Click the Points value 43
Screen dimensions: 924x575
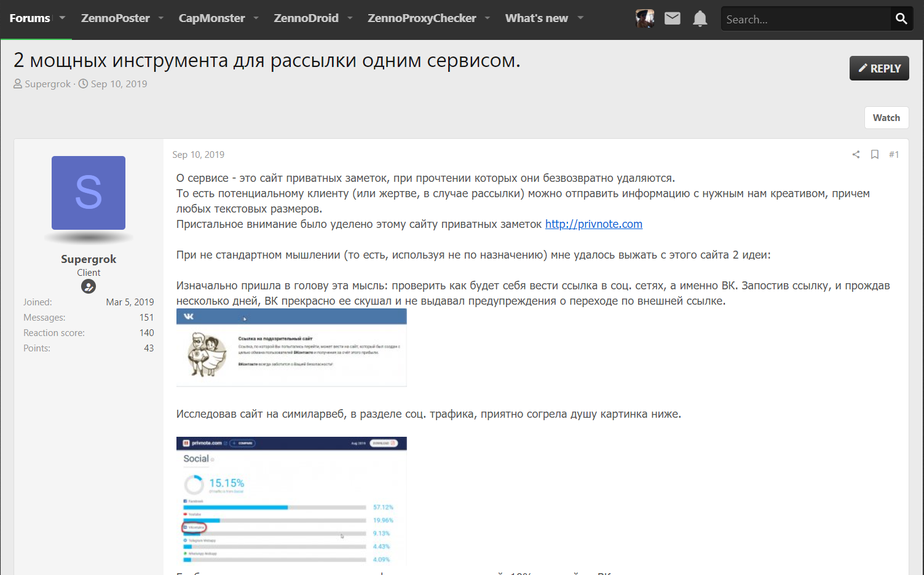(x=149, y=348)
